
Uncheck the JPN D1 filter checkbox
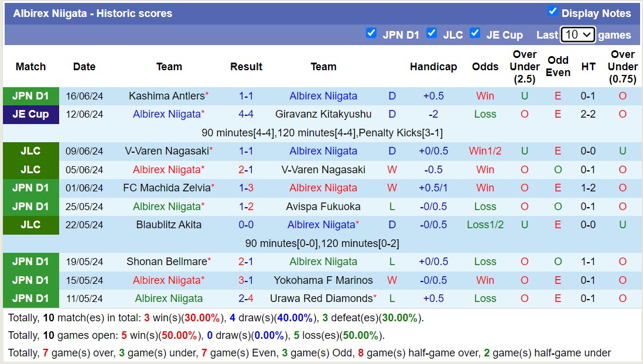click(371, 33)
